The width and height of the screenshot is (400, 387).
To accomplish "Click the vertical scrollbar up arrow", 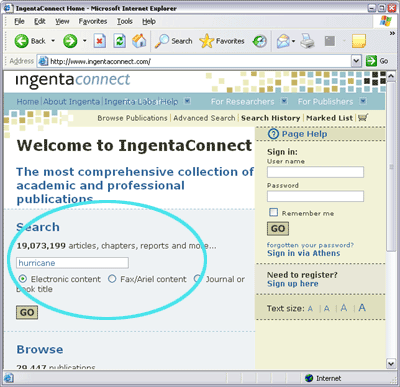I will [391, 76].
